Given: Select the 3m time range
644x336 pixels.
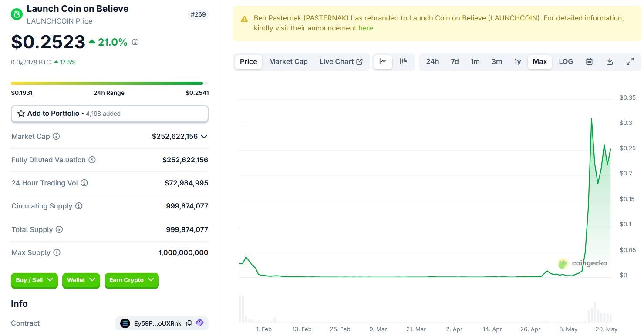Looking at the screenshot, I should click(497, 61).
